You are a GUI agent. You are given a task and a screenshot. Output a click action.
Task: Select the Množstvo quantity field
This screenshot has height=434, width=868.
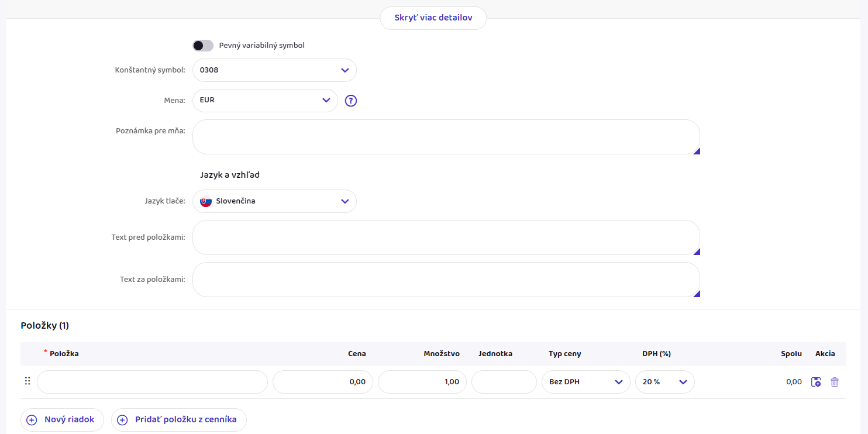coord(422,382)
